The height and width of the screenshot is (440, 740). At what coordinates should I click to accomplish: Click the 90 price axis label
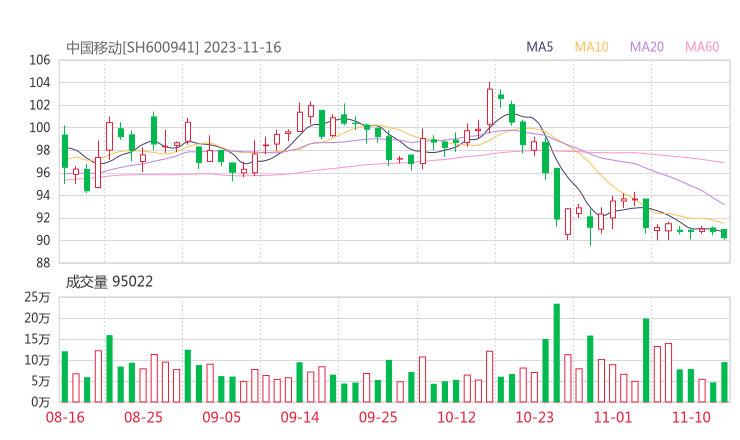pyautogui.click(x=43, y=240)
